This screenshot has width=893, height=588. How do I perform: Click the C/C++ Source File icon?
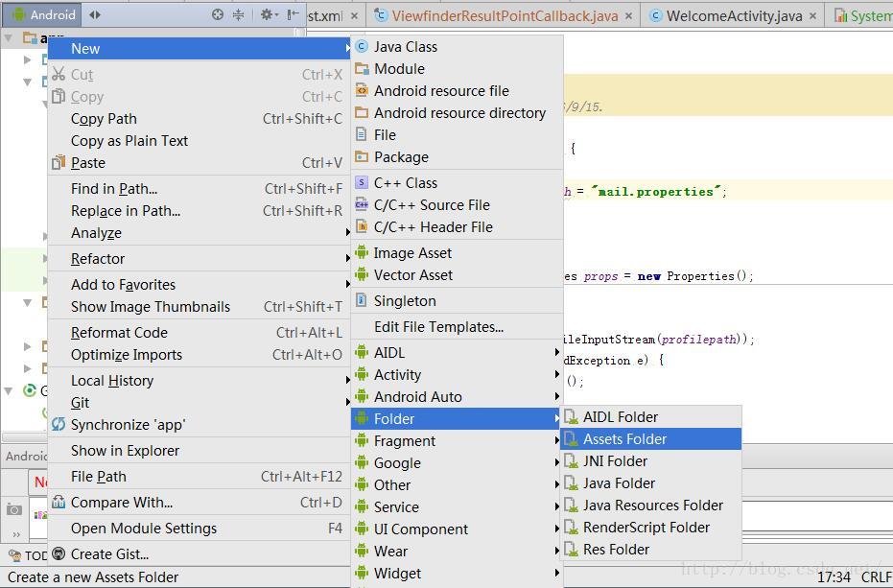point(361,204)
